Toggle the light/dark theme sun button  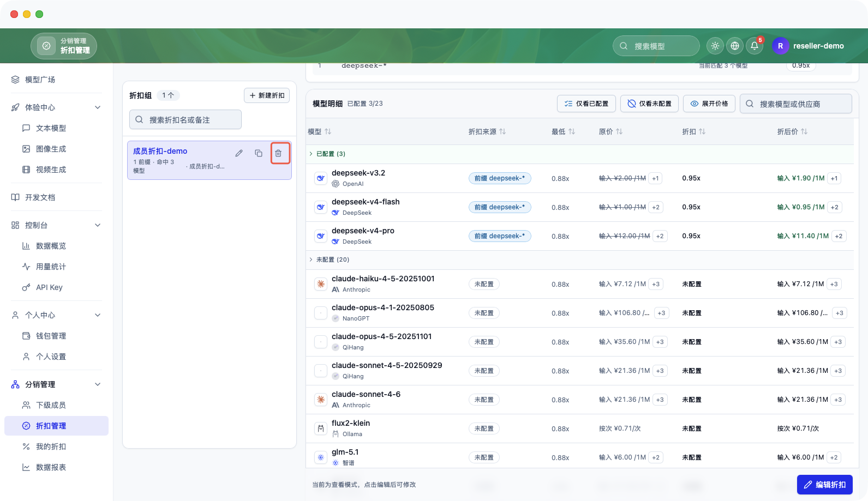[715, 46]
